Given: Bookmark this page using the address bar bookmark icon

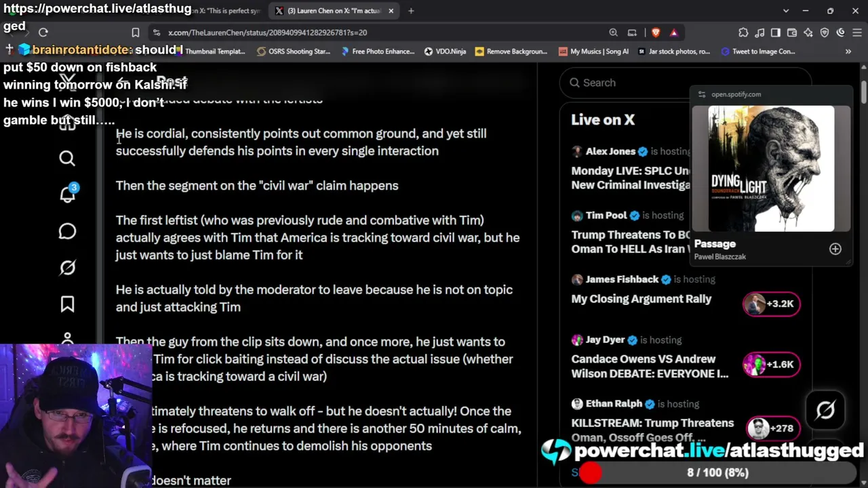Looking at the screenshot, I should (136, 32).
